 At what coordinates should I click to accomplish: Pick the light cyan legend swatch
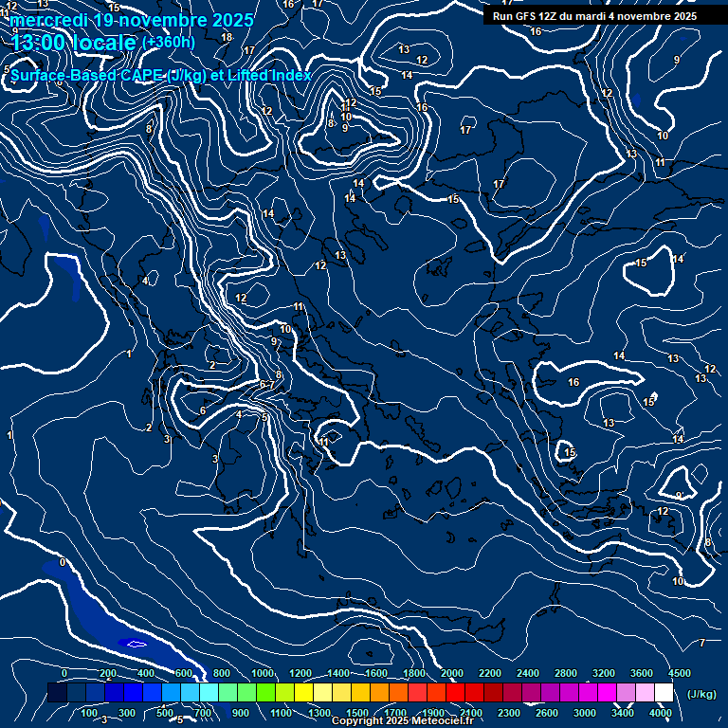click(209, 692)
